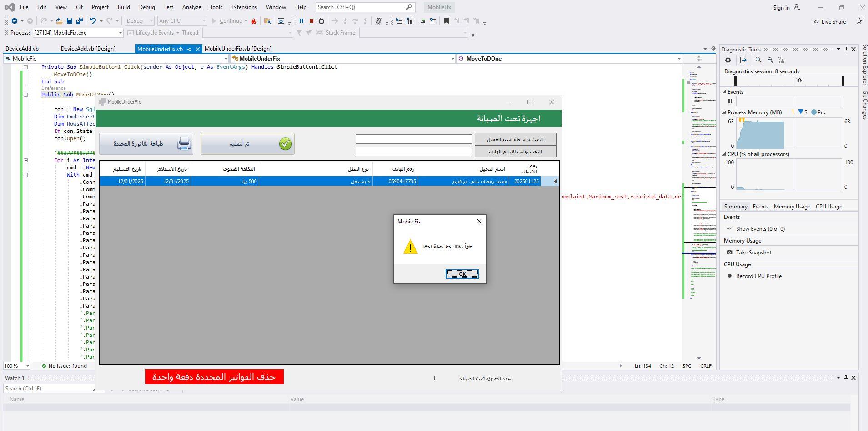The width and height of the screenshot is (868, 431).
Task: Click the Search (Ctrl+Q) box
Action: click(360, 7)
